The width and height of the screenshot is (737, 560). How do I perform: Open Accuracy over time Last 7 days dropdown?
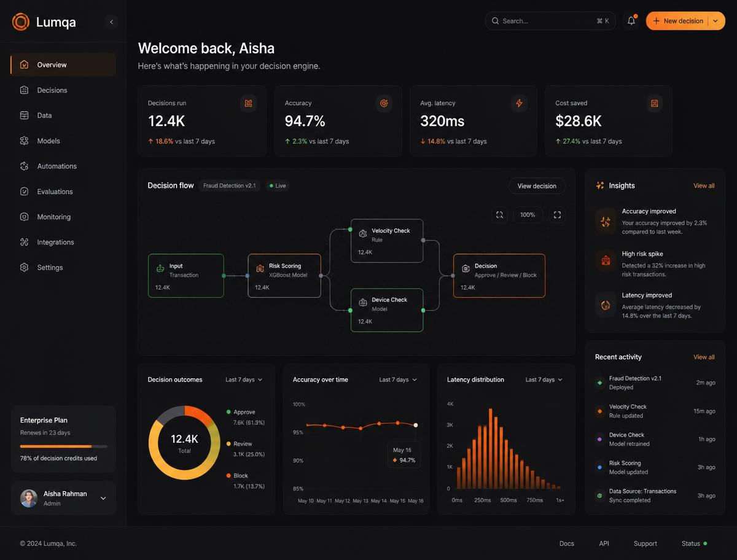tap(398, 379)
